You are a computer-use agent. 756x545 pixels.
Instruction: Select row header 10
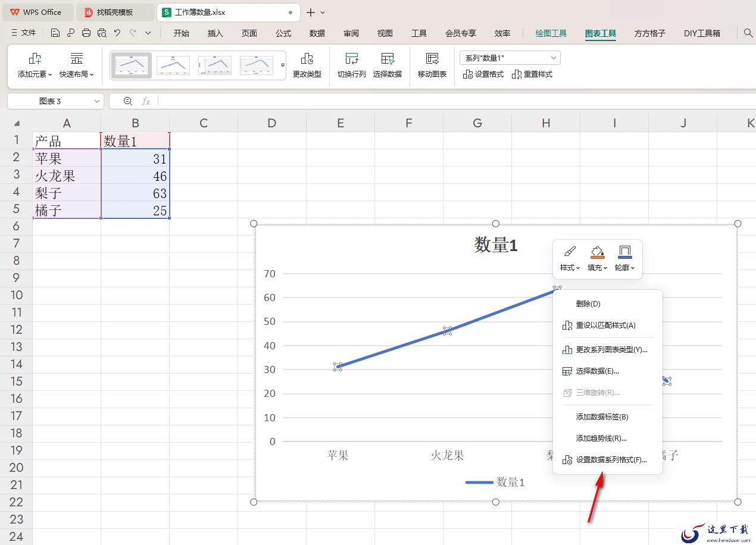click(x=16, y=295)
